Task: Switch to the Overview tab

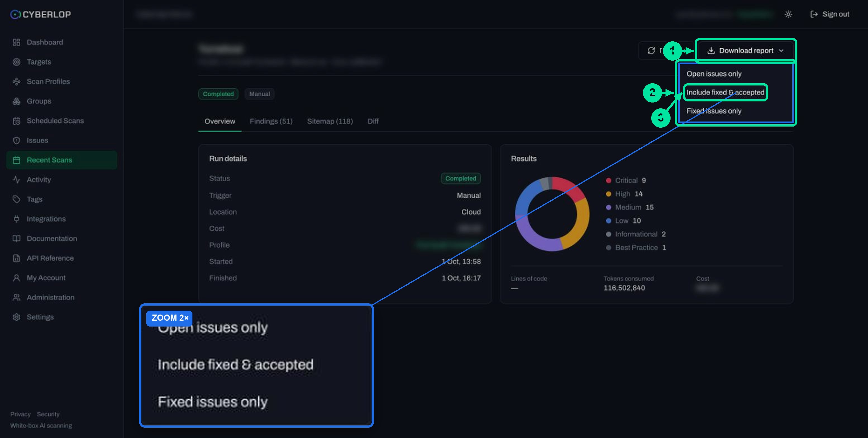Action: click(220, 121)
